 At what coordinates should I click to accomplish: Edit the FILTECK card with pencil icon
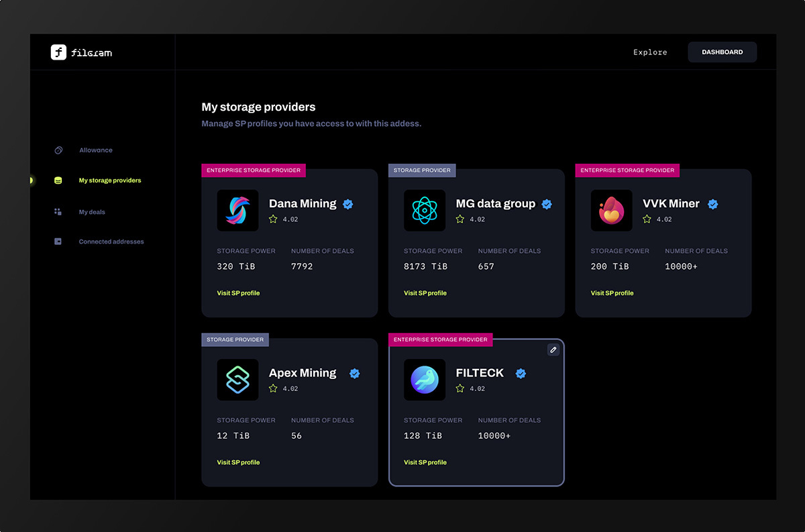click(553, 350)
